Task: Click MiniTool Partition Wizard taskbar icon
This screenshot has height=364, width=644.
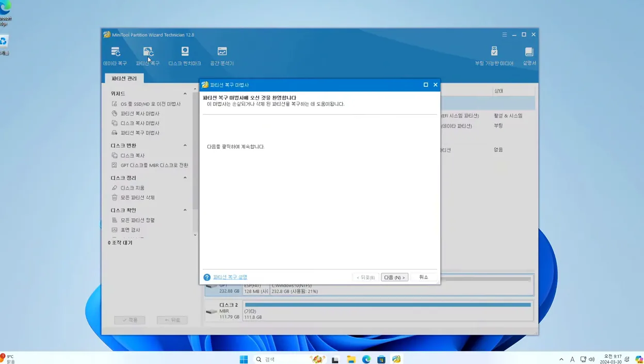Action: 396,359
